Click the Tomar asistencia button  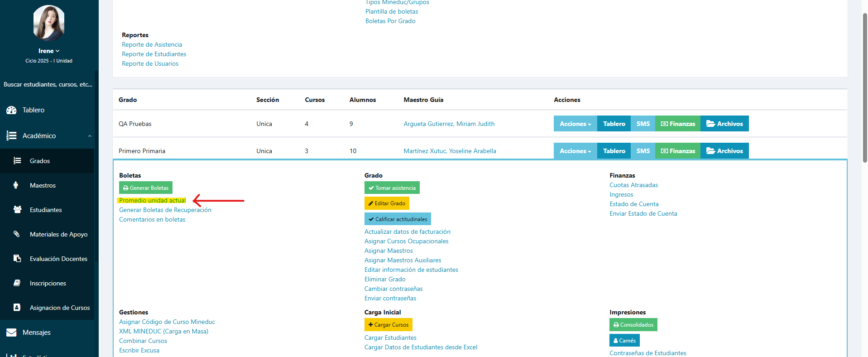(x=392, y=188)
